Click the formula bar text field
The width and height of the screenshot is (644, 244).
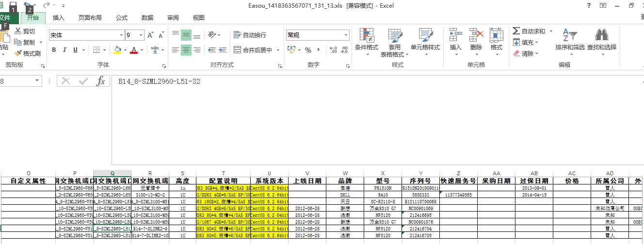[378, 120]
